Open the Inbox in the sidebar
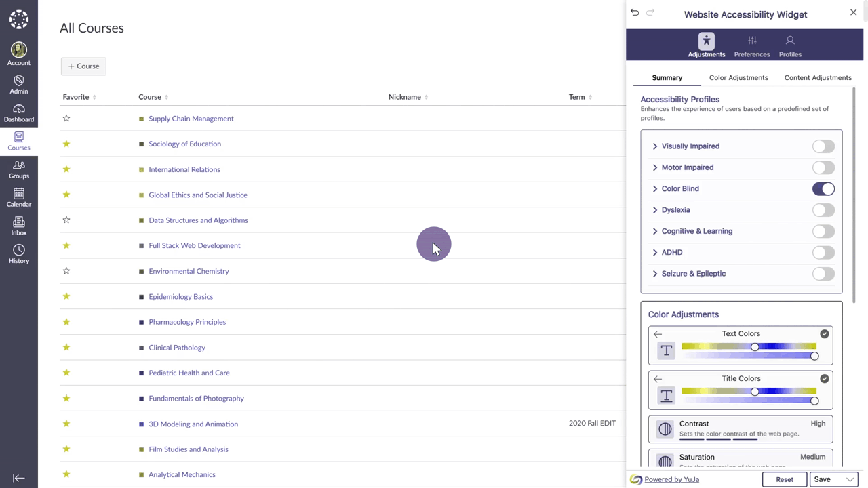Viewport: 868px width, 488px height. tap(19, 226)
